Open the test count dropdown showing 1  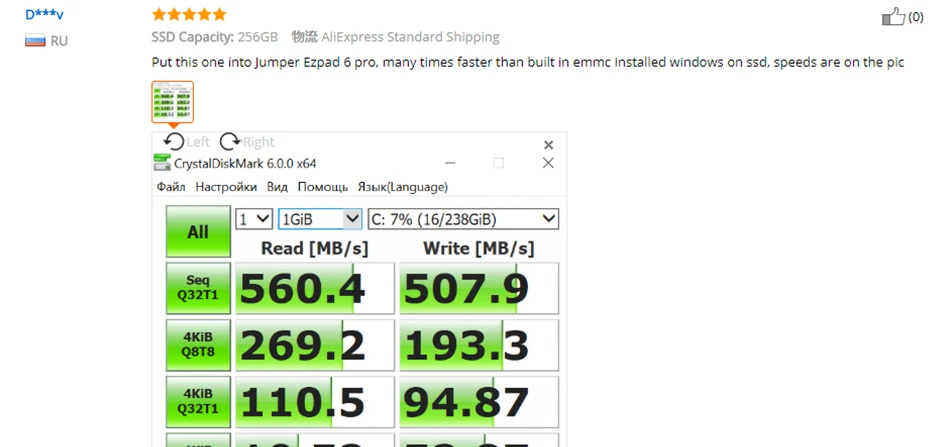click(x=254, y=219)
